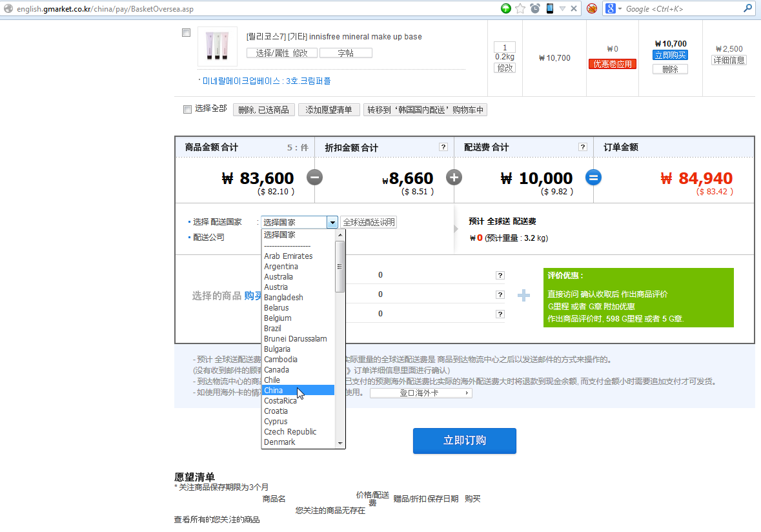This screenshot has width=761, height=532.
Task: Click help icon beside 配送费合计
Action: pos(583,147)
